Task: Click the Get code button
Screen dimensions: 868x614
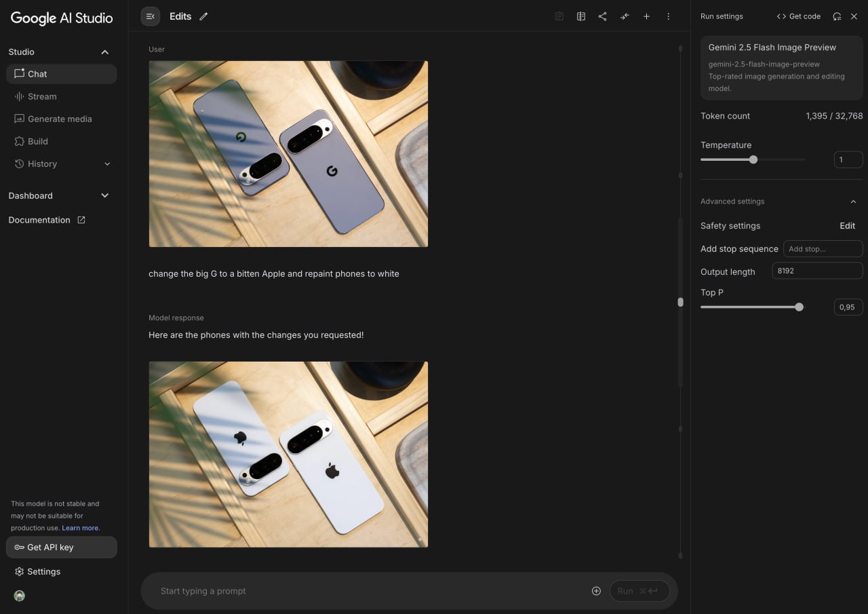Action: pyautogui.click(x=798, y=16)
